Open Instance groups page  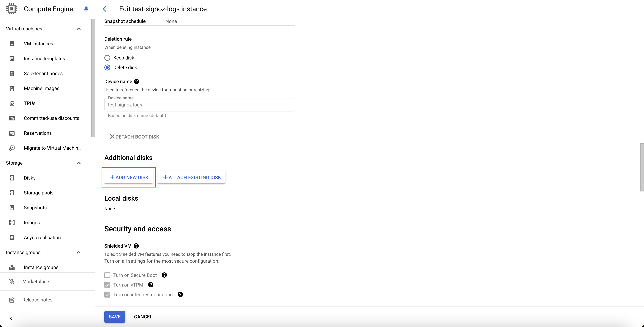pyautogui.click(x=41, y=267)
